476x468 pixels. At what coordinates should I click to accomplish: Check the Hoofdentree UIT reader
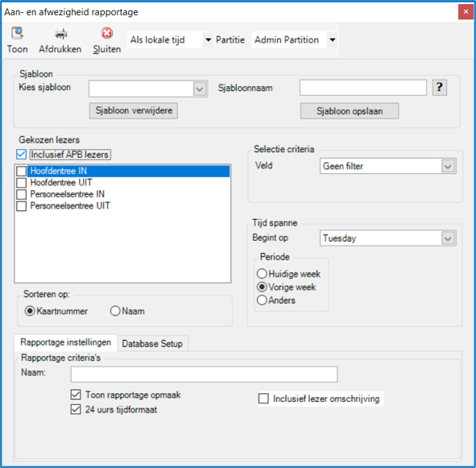(21, 183)
